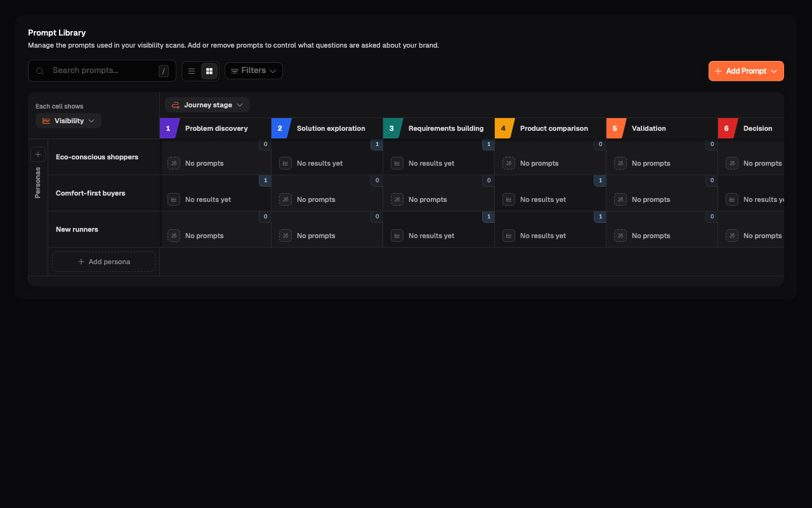This screenshot has width=812, height=508.
Task: Focus the Search prompts field
Action: [102, 70]
